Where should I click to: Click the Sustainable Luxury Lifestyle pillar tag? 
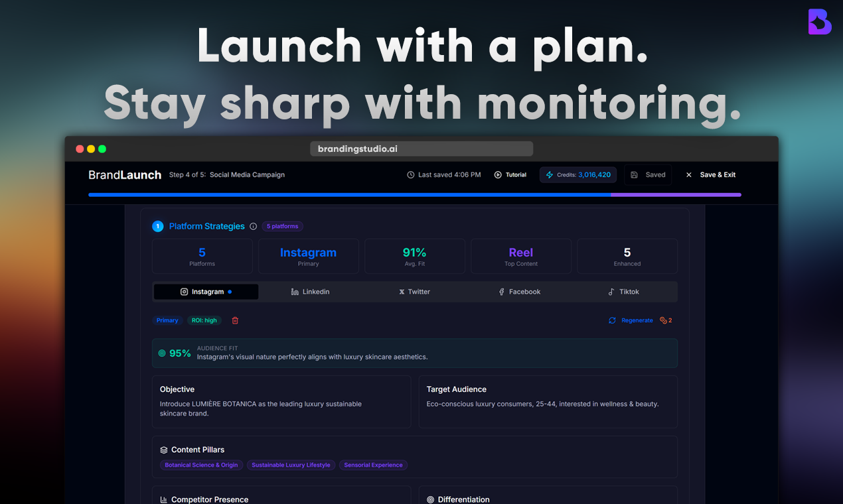click(291, 465)
